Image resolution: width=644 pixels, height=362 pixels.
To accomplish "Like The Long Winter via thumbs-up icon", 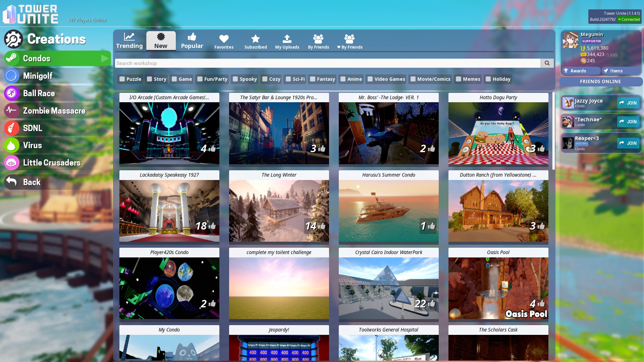I will click(x=322, y=226).
